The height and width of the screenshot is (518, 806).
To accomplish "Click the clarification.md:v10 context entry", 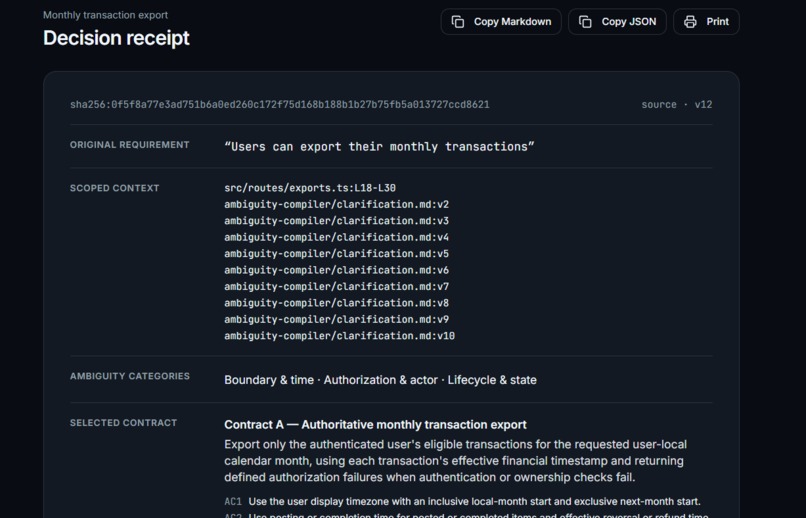I will 340,336.
